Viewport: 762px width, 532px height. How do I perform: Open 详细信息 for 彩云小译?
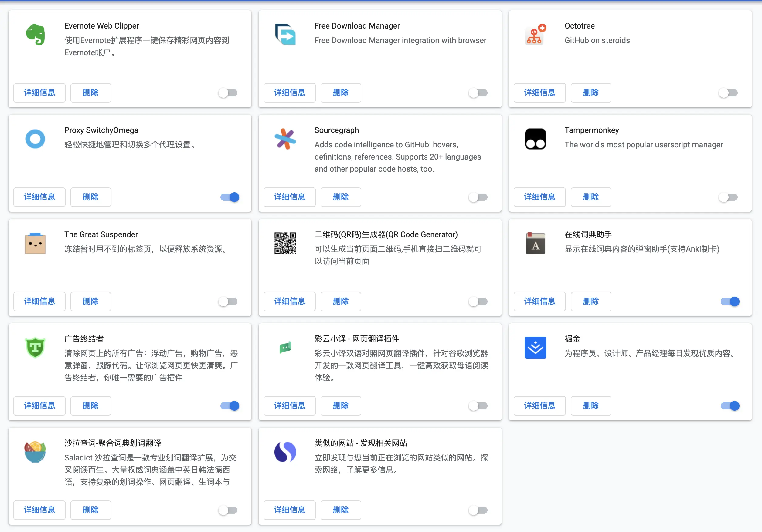[x=289, y=406]
